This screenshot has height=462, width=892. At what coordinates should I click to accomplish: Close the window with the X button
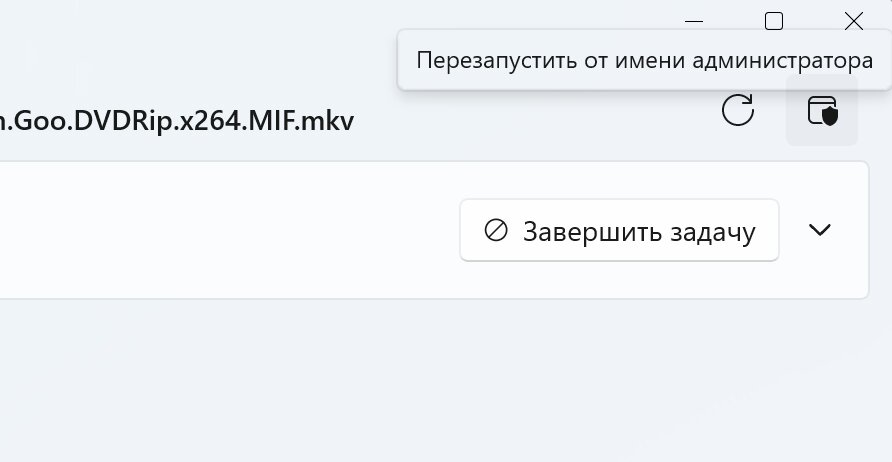coord(854,21)
